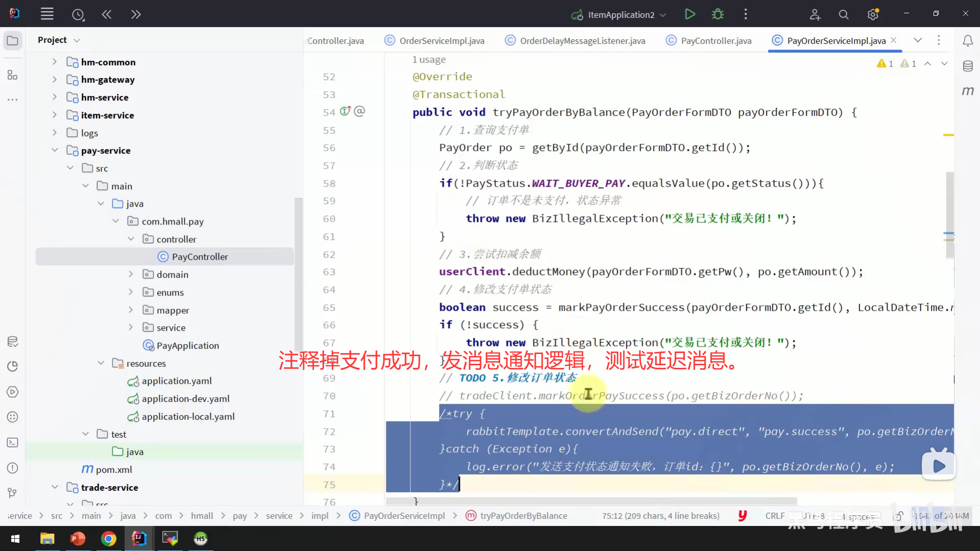Viewport: 980px width, 551px height.
Task: Open the Database tool window
Action: point(967,66)
